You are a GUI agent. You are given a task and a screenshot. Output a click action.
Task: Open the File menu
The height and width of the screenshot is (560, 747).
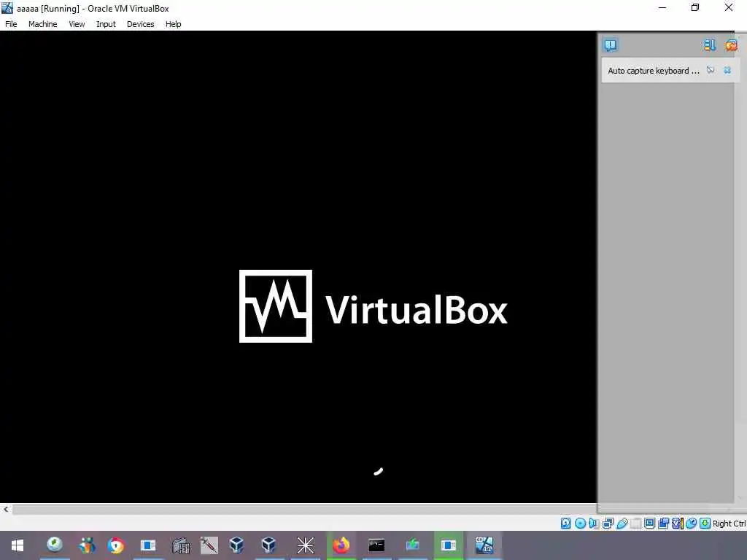coord(11,24)
